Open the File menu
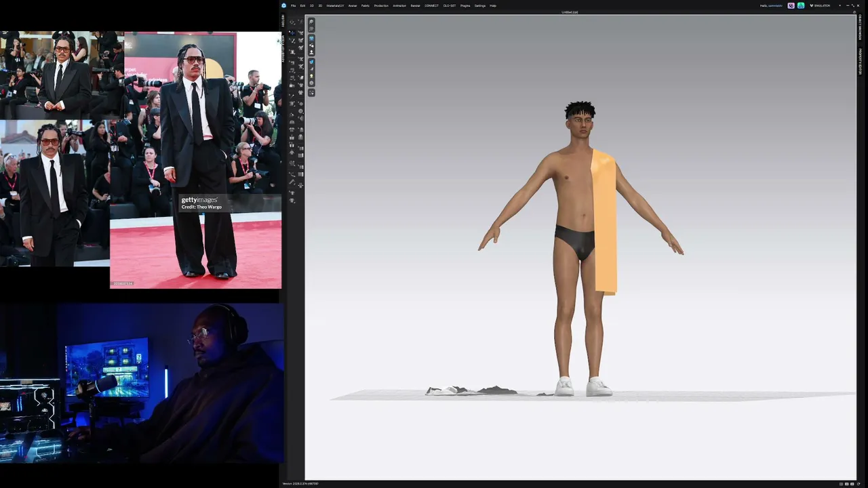 pyautogui.click(x=294, y=5)
